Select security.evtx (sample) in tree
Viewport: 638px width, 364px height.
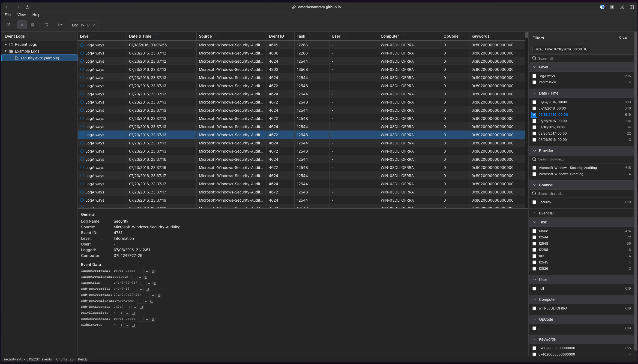click(x=40, y=58)
